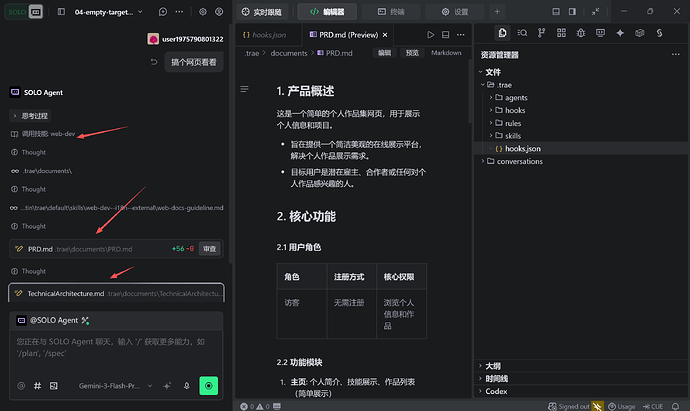Expand the conversations folder
This screenshot has width=690, height=411.
tap(581, 161)
